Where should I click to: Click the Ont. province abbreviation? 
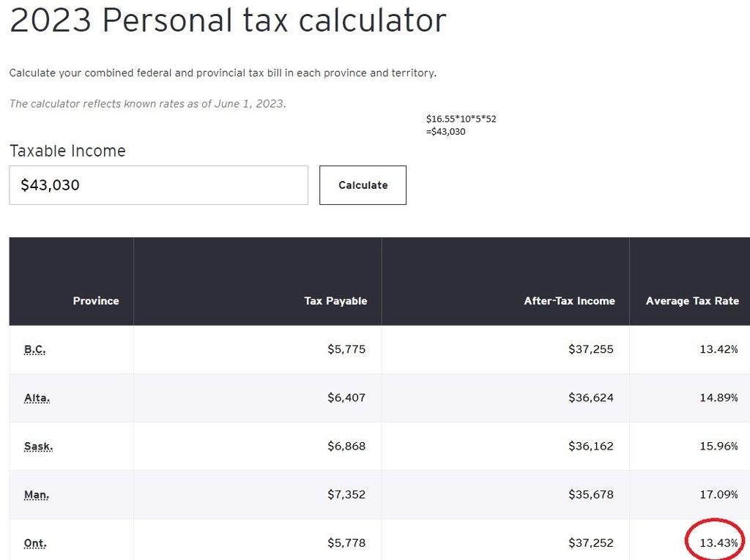(x=35, y=543)
